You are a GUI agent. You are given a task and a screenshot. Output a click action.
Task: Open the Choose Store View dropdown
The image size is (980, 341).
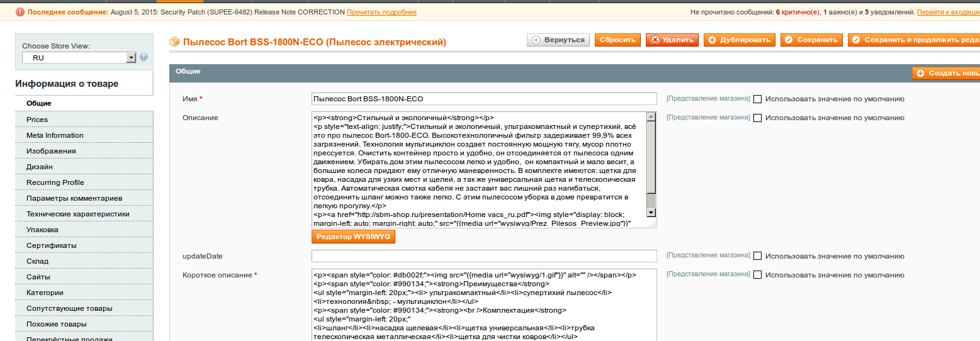point(79,57)
